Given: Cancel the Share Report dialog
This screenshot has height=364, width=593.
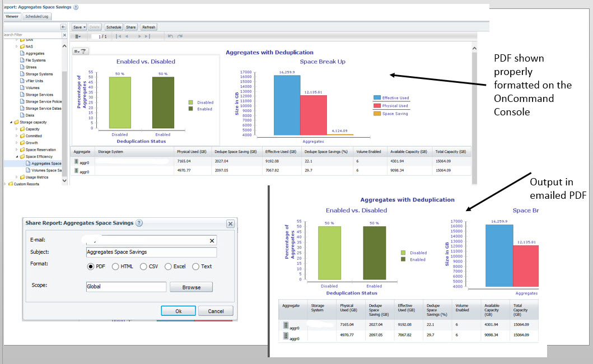Looking at the screenshot, I should (216, 311).
